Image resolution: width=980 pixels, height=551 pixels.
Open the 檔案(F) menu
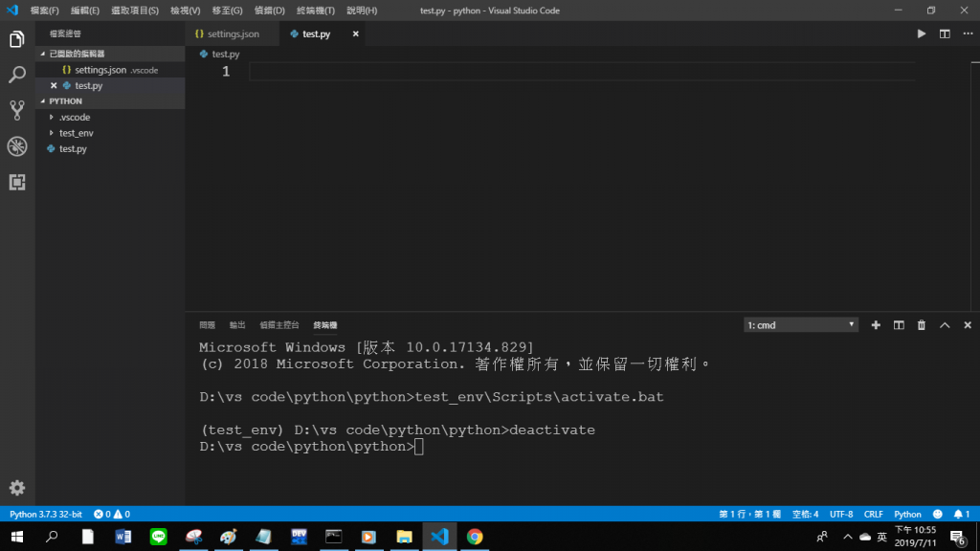(x=44, y=11)
